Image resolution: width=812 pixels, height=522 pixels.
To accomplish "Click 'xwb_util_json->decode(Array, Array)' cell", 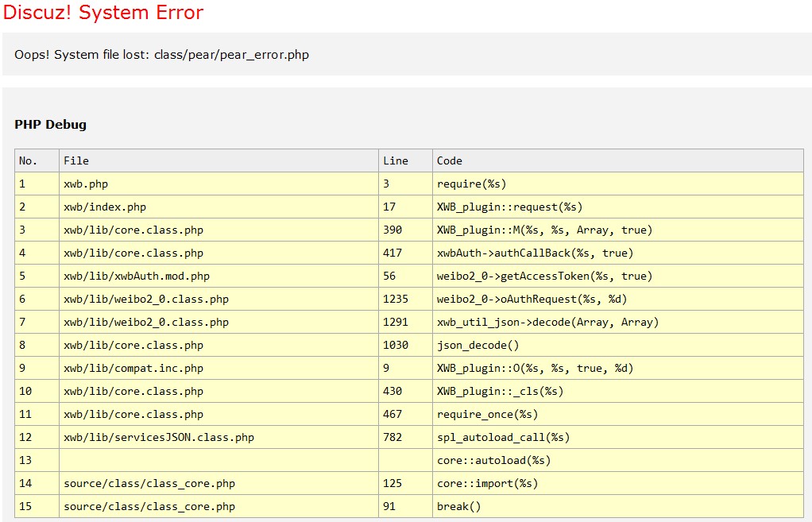I will tap(618, 322).
